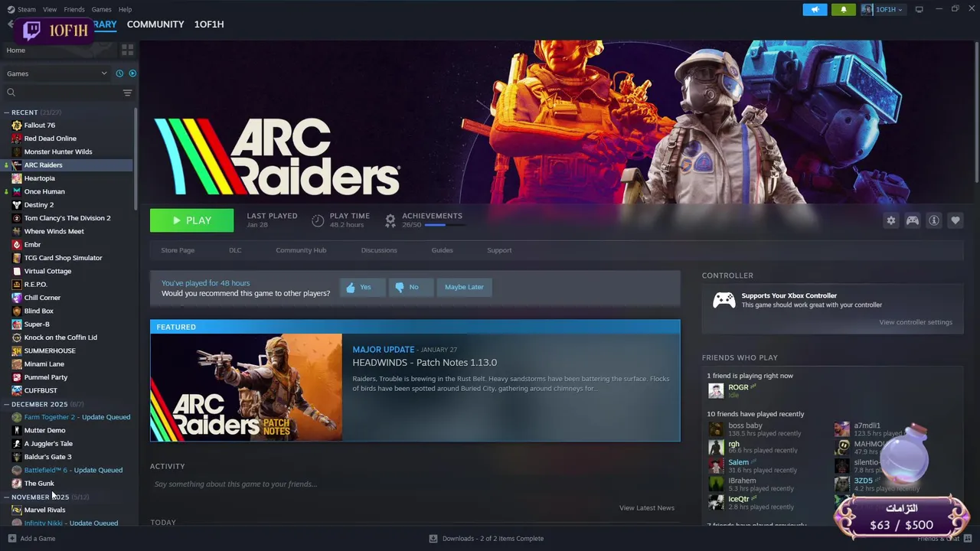980x551 pixels.
Task: Open the DLC tab
Action: (235, 250)
